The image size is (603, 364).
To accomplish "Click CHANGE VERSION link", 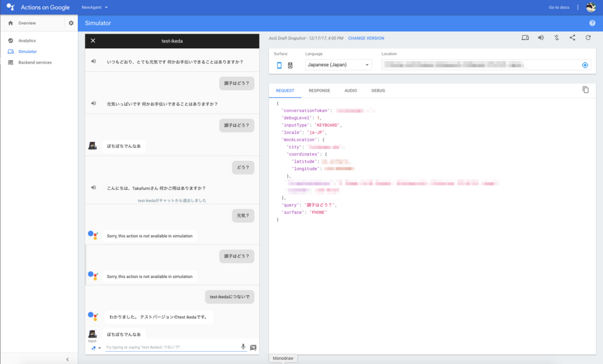I will (x=366, y=38).
